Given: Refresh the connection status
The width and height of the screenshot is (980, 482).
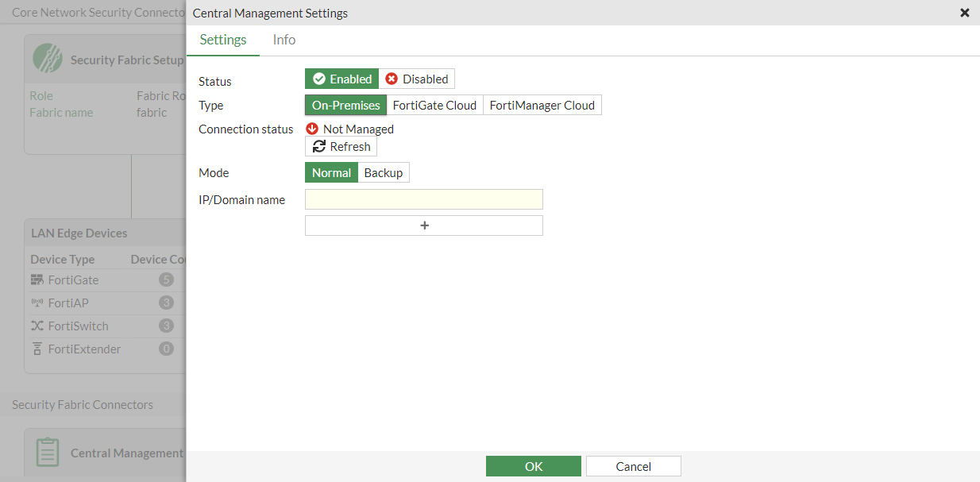Looking at the screenshot, I should 341,146.
